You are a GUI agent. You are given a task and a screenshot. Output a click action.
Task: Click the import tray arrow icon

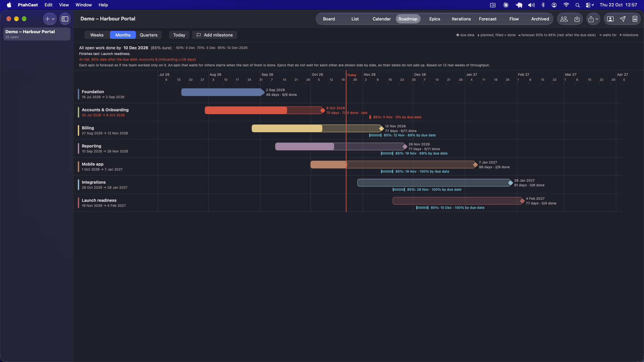tap(577, 19)
